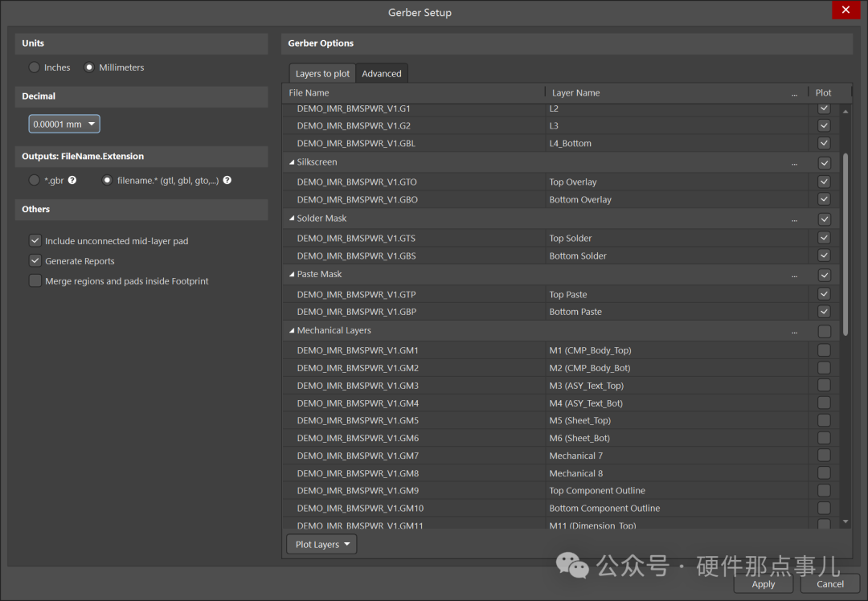Collapse the Solder Mask group

coord(292,218)
